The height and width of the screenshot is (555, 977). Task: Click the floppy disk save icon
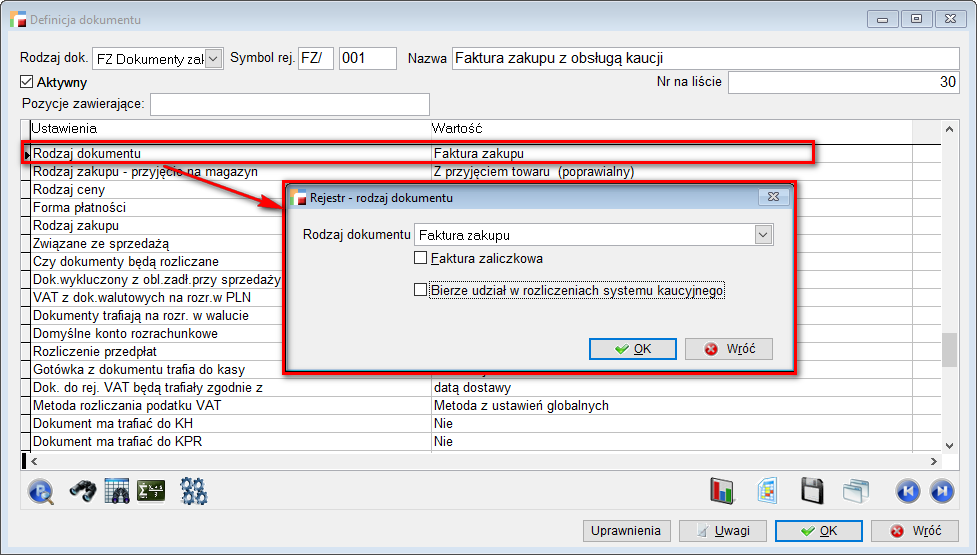point(812,490)
